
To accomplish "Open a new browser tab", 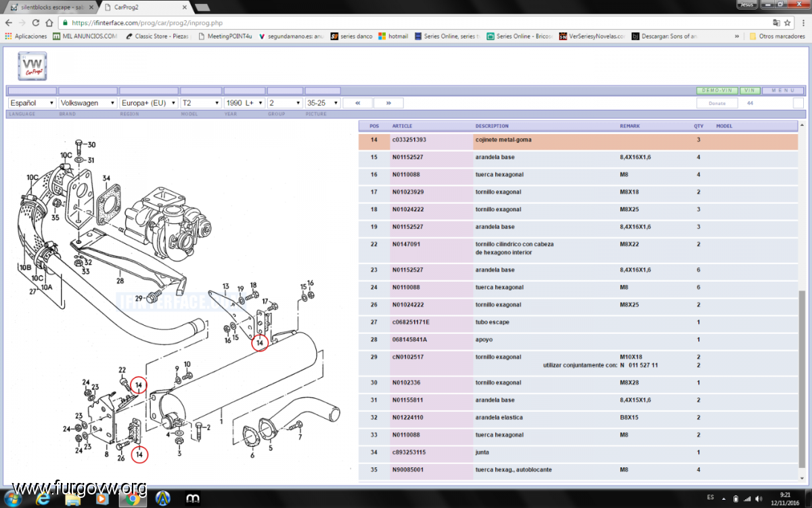I will click(204, 6).
